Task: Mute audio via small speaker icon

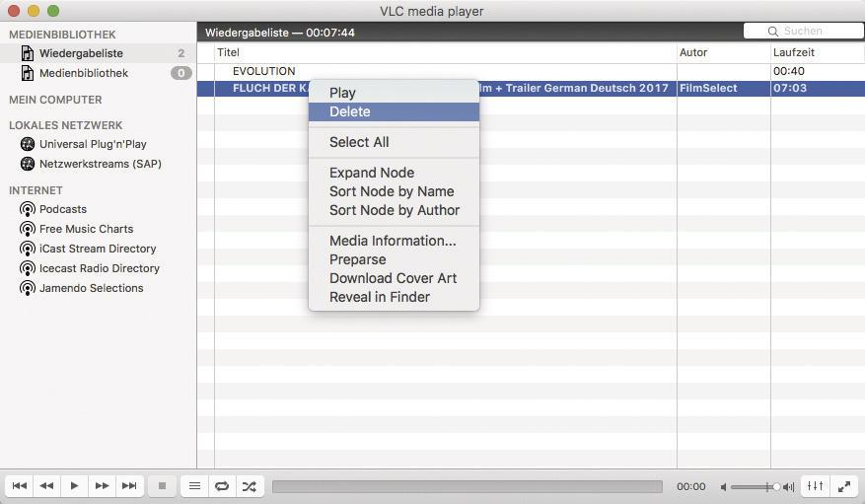Action: pyautogui.click(x=723, y=487)
